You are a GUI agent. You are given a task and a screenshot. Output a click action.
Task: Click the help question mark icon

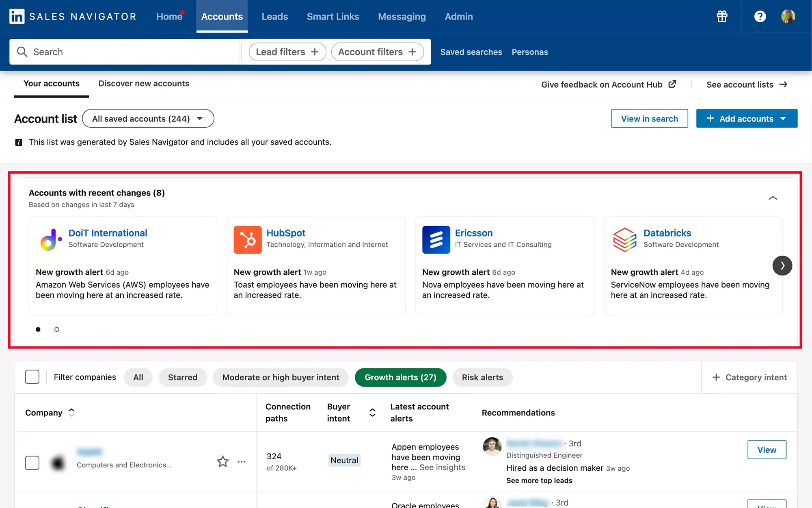760,15
